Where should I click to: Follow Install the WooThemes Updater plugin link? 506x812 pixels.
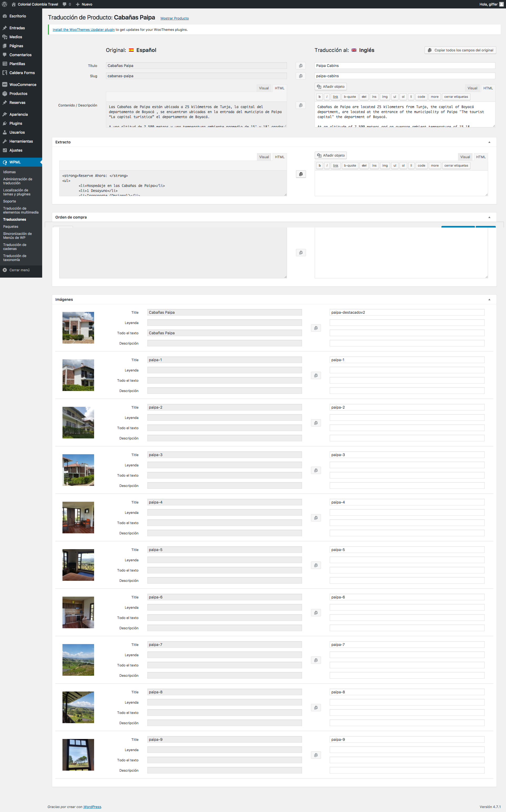coord(84,30)
